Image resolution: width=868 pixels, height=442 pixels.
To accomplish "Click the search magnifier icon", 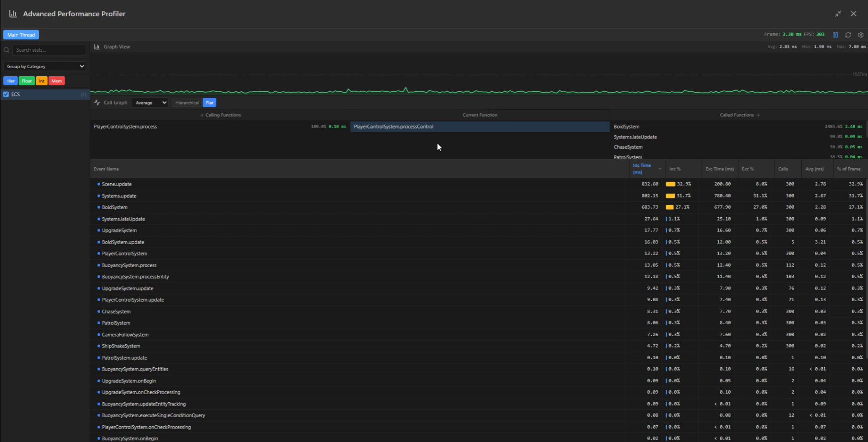I will point(6,49).
